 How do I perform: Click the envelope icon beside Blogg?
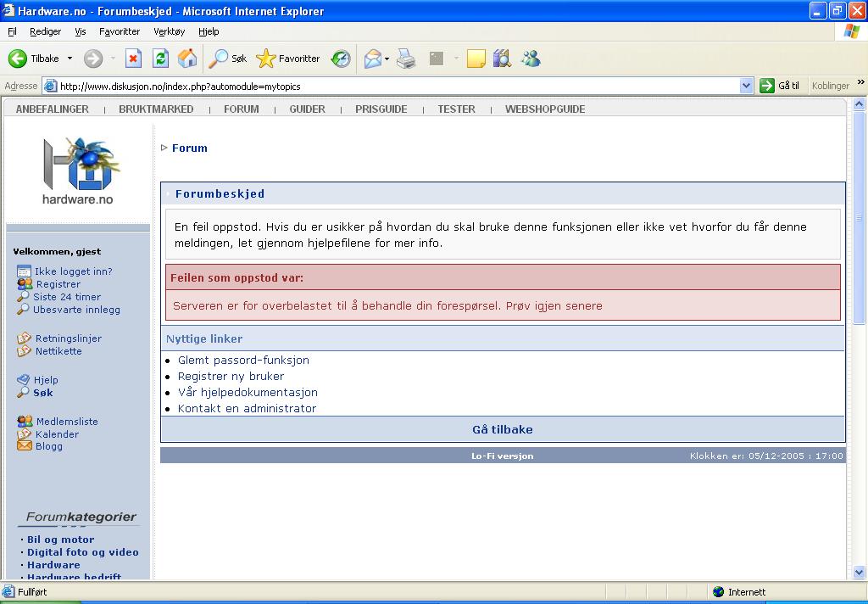25,445
